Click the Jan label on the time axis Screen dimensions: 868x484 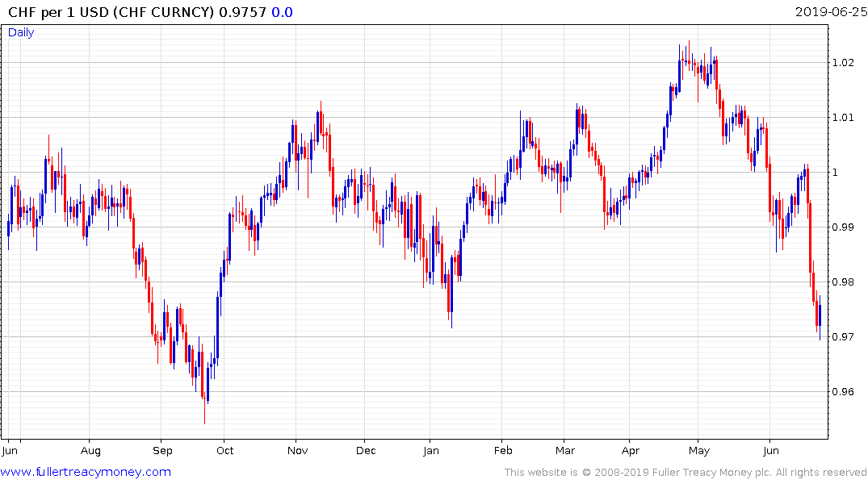[x=430, y=451]
